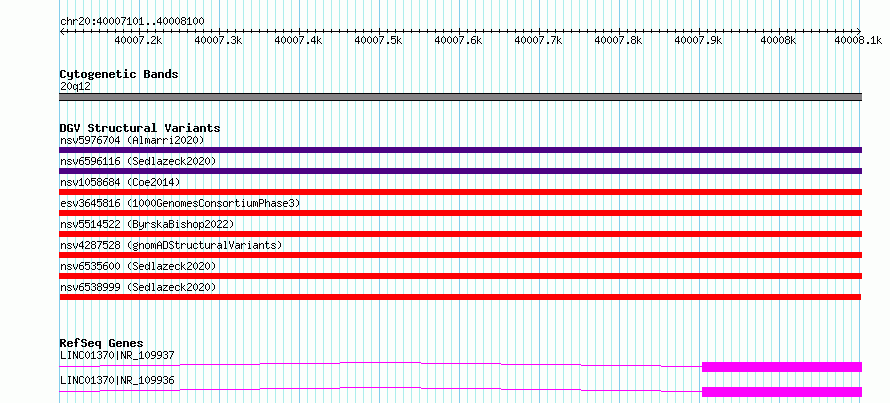890x403 pixels.
Task: Open variant label nsv5514522 (ByrskaBishop2022)
Action: click(146, 224)
